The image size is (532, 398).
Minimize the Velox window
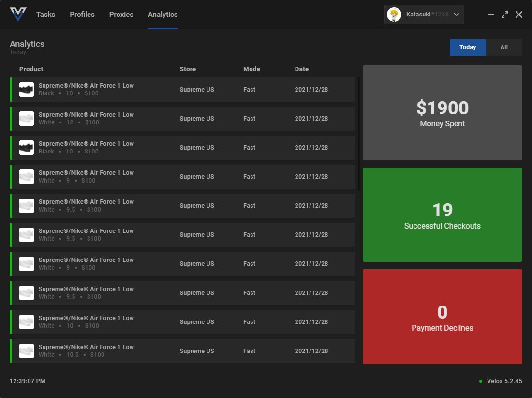(x=490, y=15)
